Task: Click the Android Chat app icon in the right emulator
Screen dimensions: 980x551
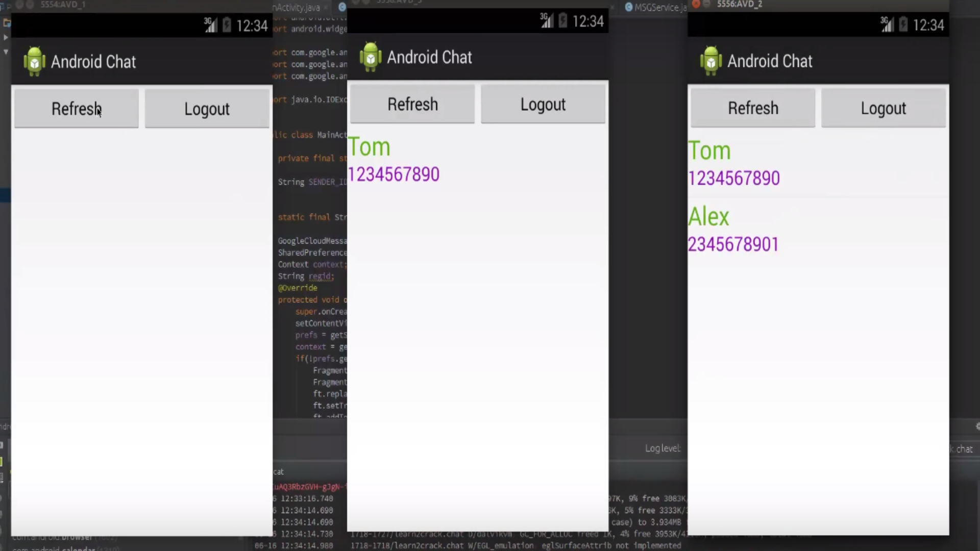Action: [x=711, y=61]
